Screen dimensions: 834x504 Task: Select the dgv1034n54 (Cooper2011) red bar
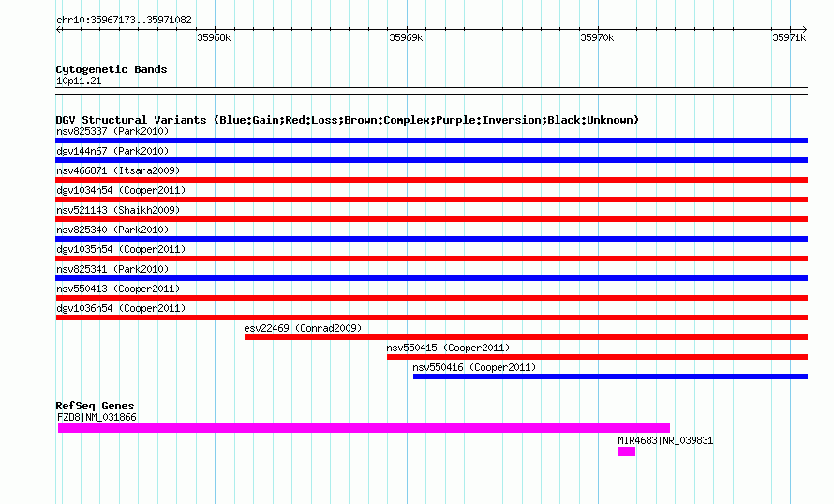pyautogui.click(x=431, y=200)
